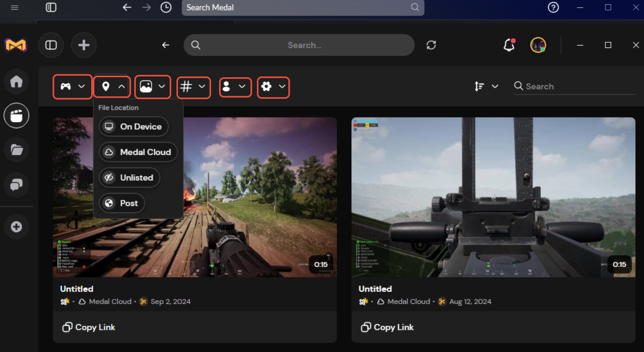Click add plus circle in sidebar

[x=16, y=227]
